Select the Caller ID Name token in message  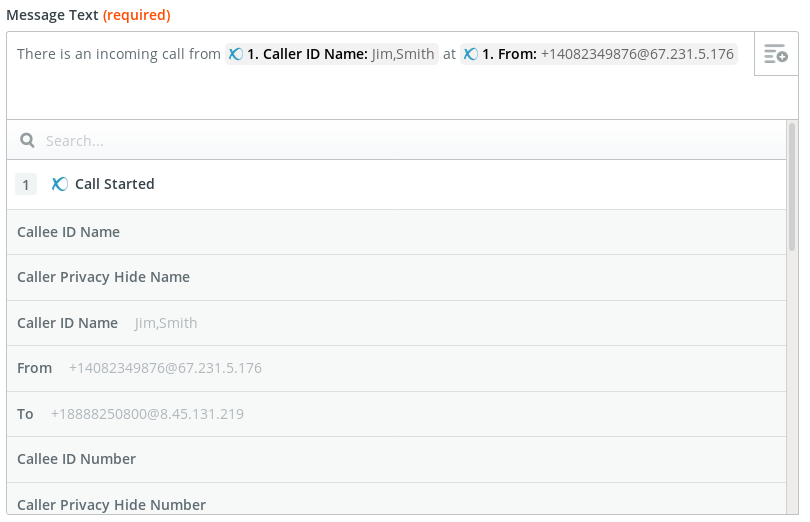coord(332,54)
